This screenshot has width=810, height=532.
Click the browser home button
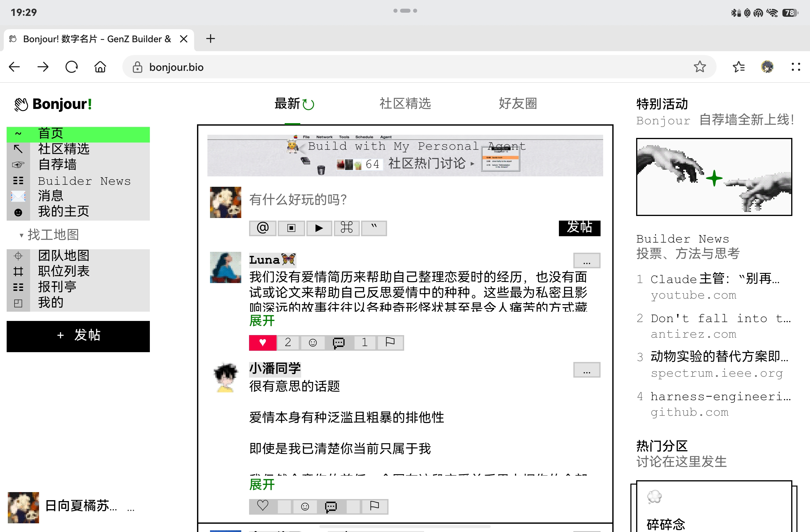[100, 67]
